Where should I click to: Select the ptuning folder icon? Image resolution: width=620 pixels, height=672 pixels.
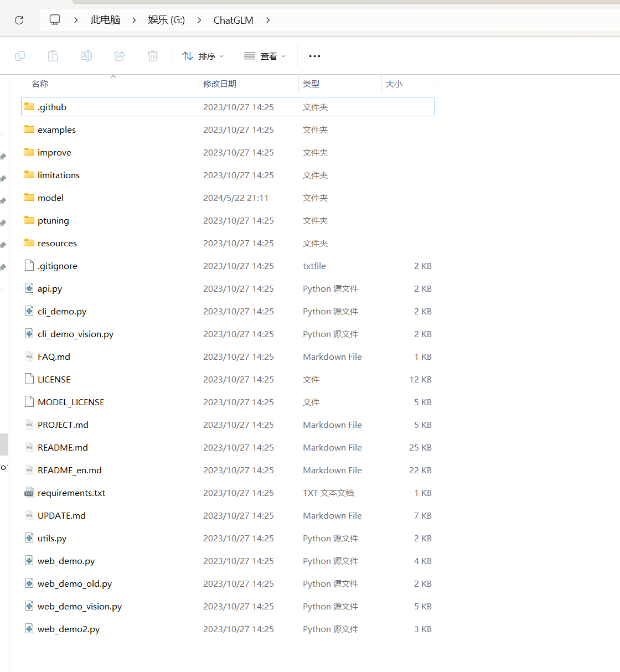(x=29, y=220)
